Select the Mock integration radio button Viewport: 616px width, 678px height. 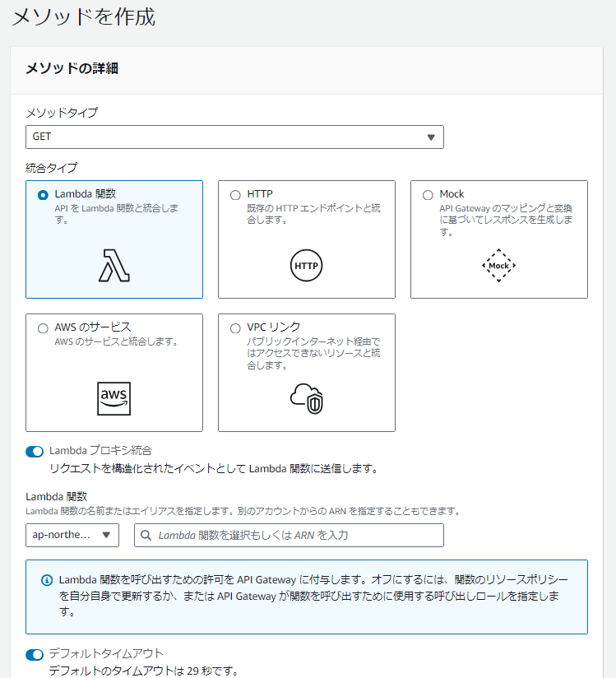428,195
